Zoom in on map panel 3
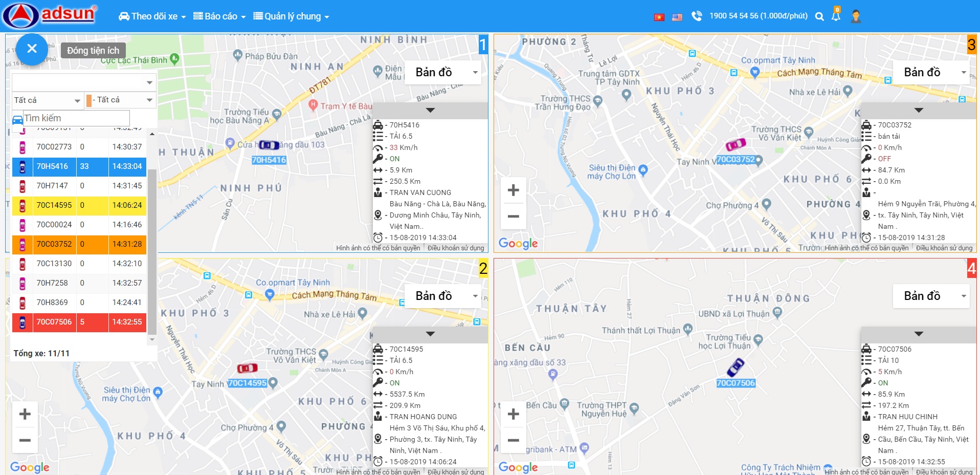The height and width of the screenshot is (475, 980). click(x=513, y=190)
